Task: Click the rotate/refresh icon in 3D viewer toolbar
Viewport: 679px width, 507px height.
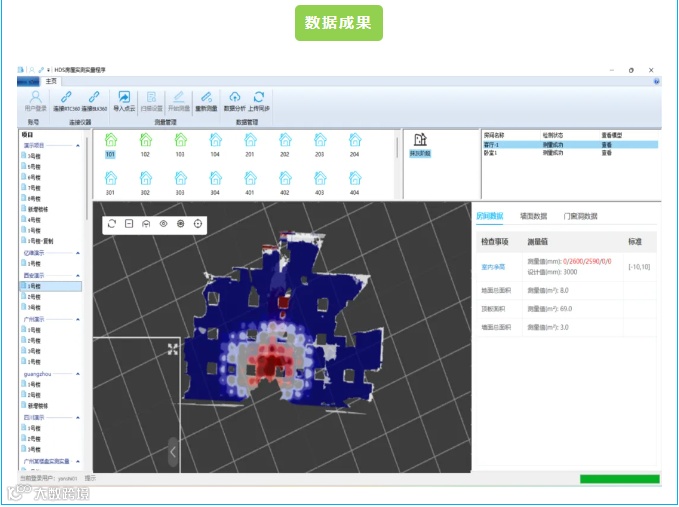Action: click(112, 224)
